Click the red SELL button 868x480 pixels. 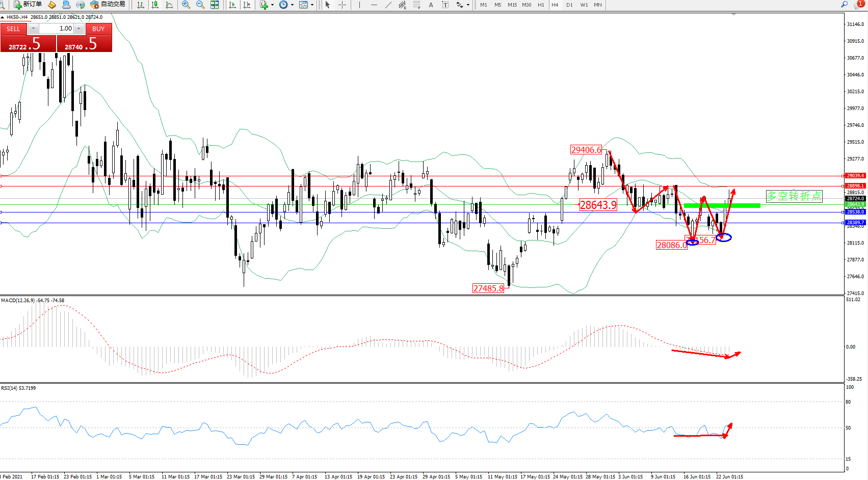coord(13,29)
